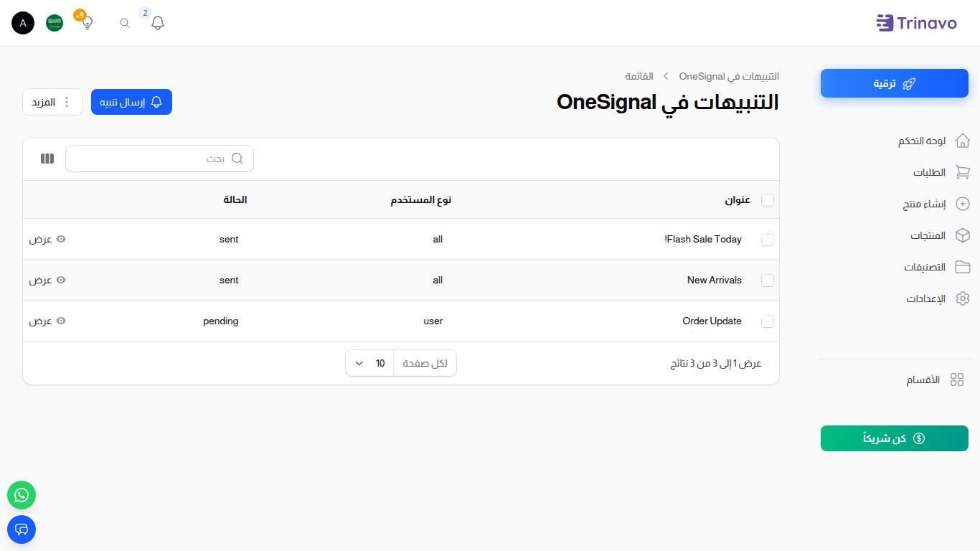Click the eye icon in Order Update row

pyautogui.click(x=61, y=321)
